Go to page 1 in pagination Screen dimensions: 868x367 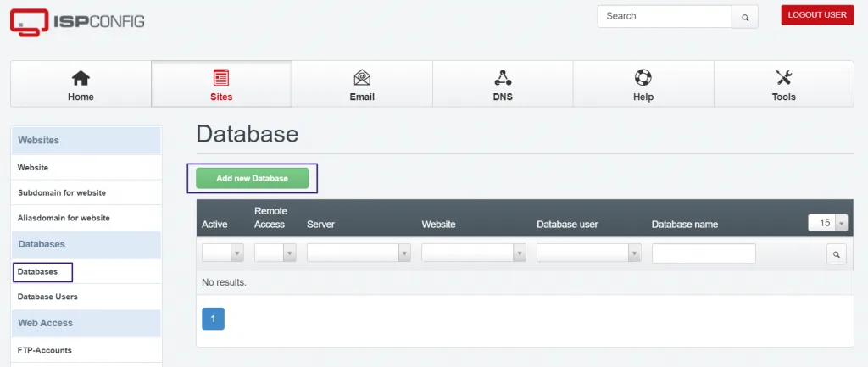coord(213,319)
